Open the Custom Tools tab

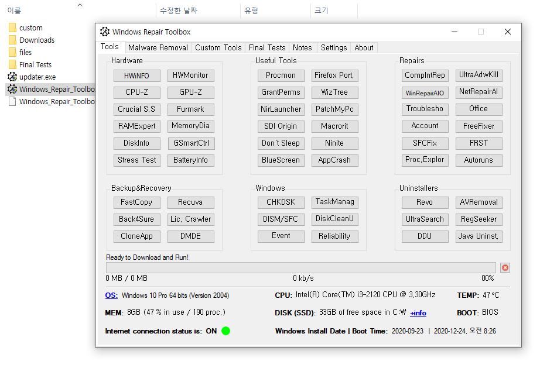coord(218,47)
